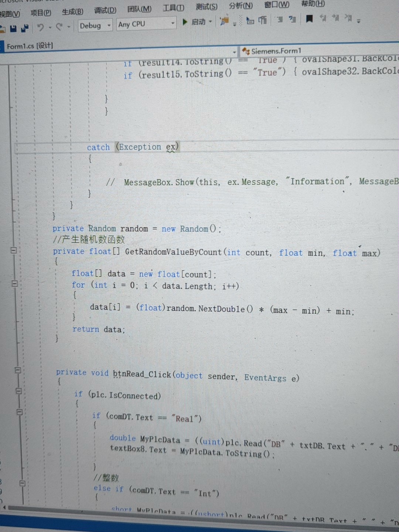Click the Save All icon
This screenshot has width=399, height=532.
click(x=25, y=28)
